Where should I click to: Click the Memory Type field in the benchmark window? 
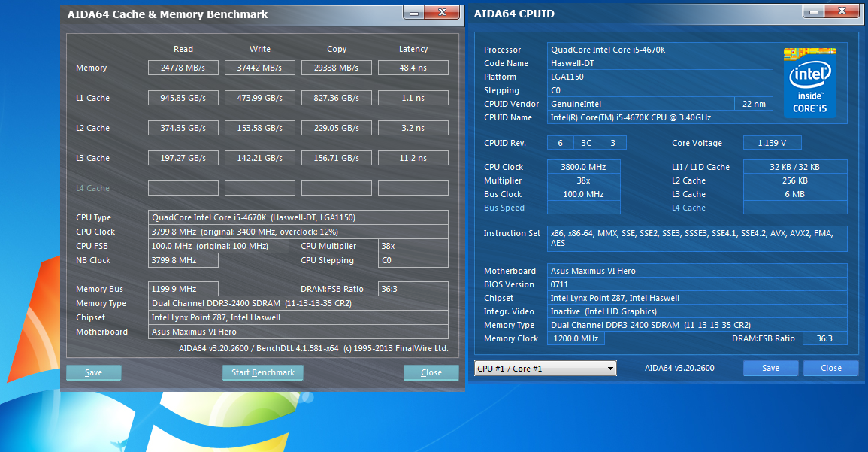(x=298, y=303)
